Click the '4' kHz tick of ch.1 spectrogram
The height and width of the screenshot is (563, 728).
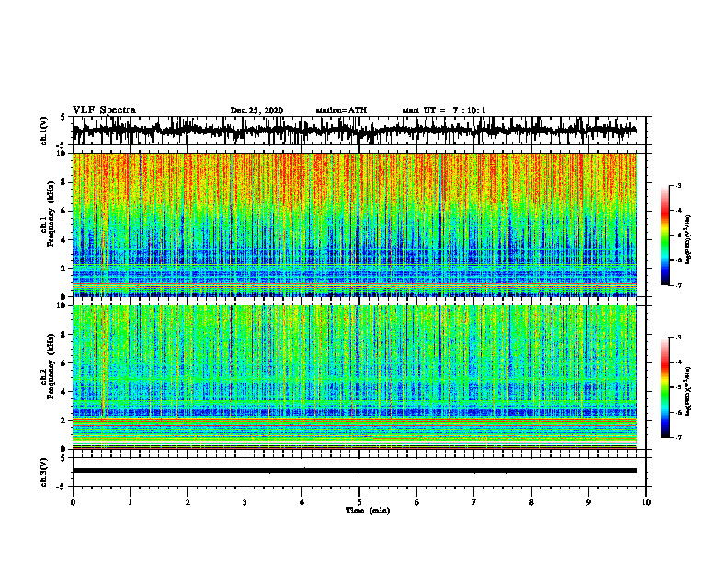click(x=65, y=240)
